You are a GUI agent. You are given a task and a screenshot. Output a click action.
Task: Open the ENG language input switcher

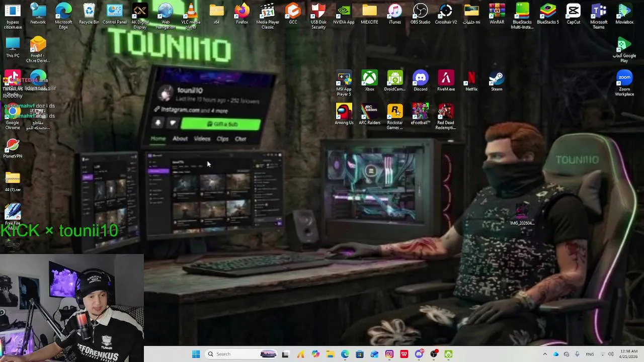[590, 354]
